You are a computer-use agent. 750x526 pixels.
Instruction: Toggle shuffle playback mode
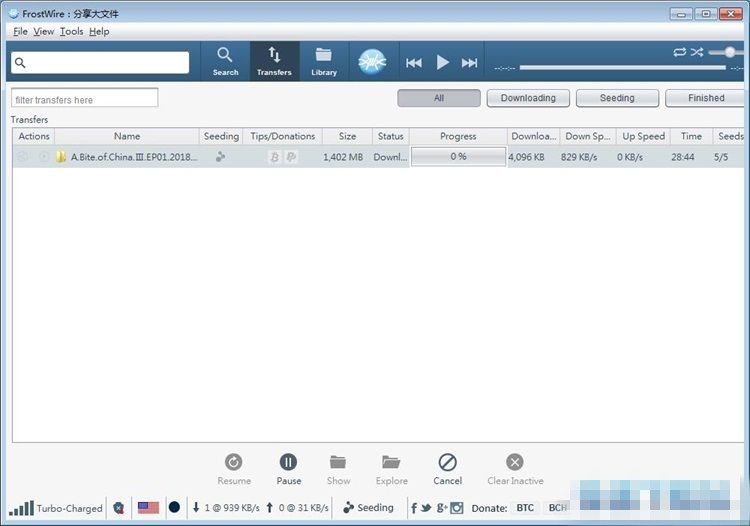pos(697,52)
